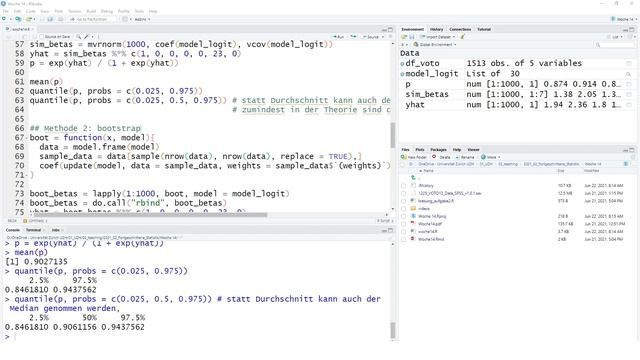Click the Find magnifier icon in editor toolbar
Screen dimensions: 640x360
pyautogui.click(x=78, y=37)
